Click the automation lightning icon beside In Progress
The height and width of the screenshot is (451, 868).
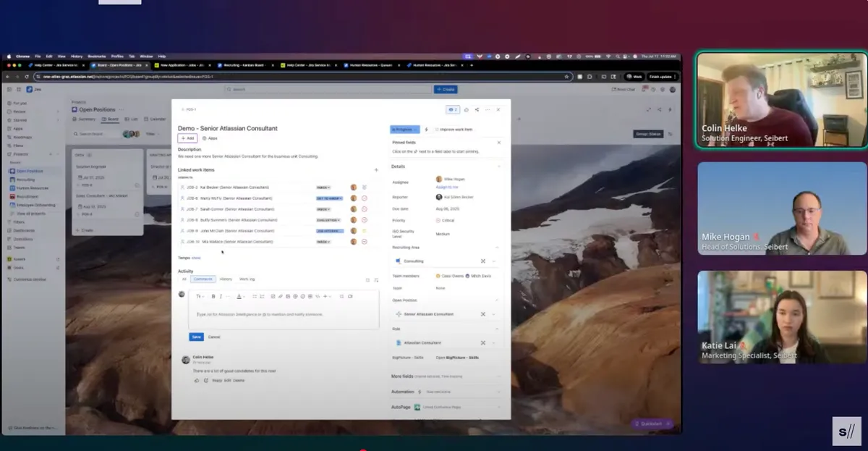click(427, 129)
